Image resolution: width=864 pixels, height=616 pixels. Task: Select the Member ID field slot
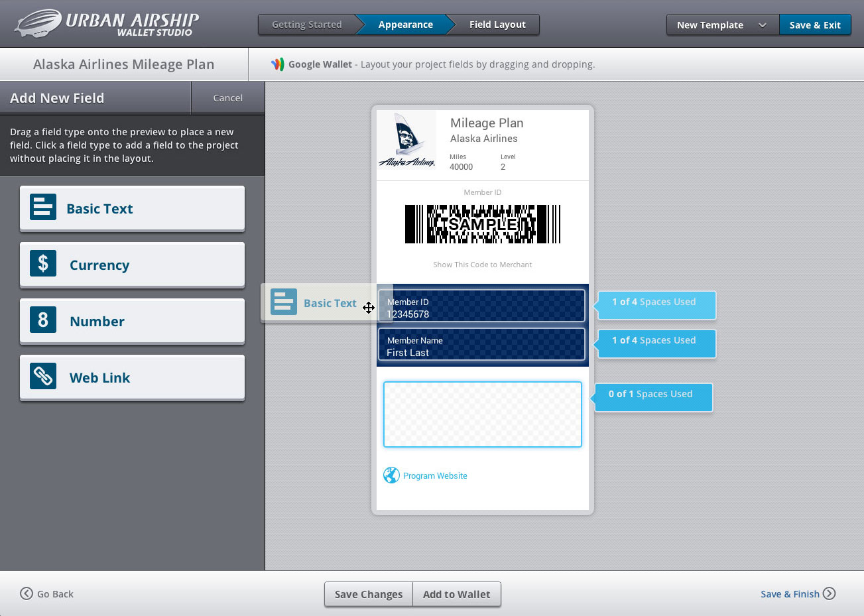pyautogui.click(x=481, y=306)
